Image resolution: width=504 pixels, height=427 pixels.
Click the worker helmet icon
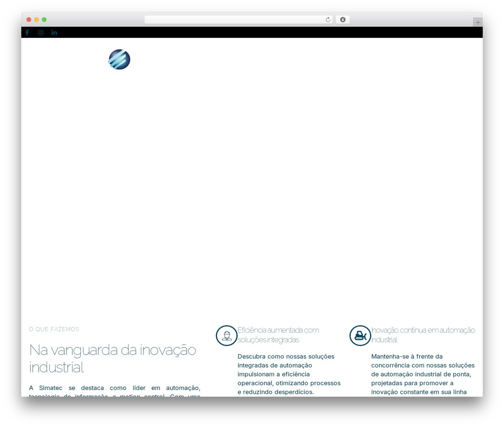pos(227,336)
